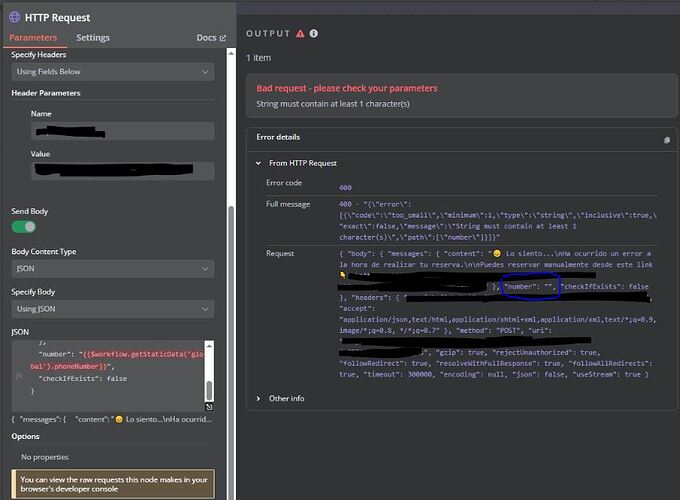
Task: Open the Body Content Type JSON dropdown
Action: coord(113,269)
